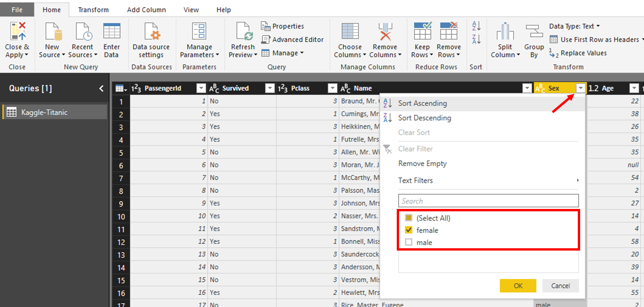The height and width of the screenshot is (307, 644).
Task: Choose Sort Descending from the filter menu
Action: pyautogui.click(x=424, y=118)
